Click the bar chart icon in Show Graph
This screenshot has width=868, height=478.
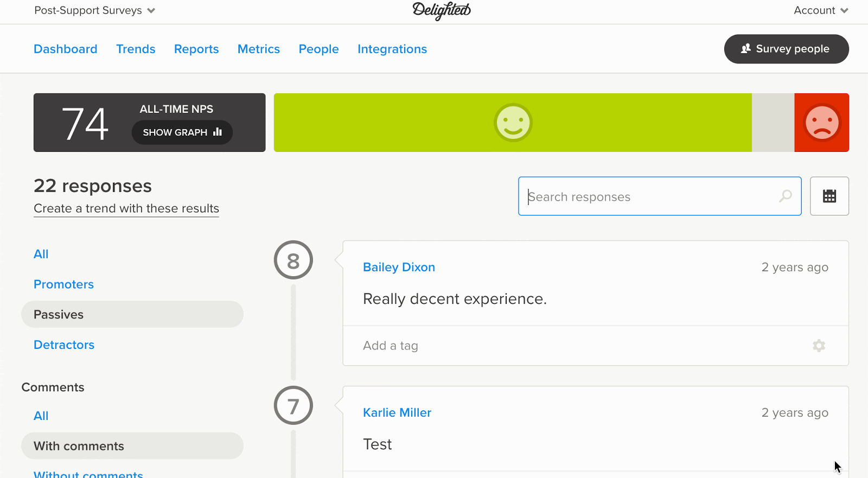click(x=218, y=132)
